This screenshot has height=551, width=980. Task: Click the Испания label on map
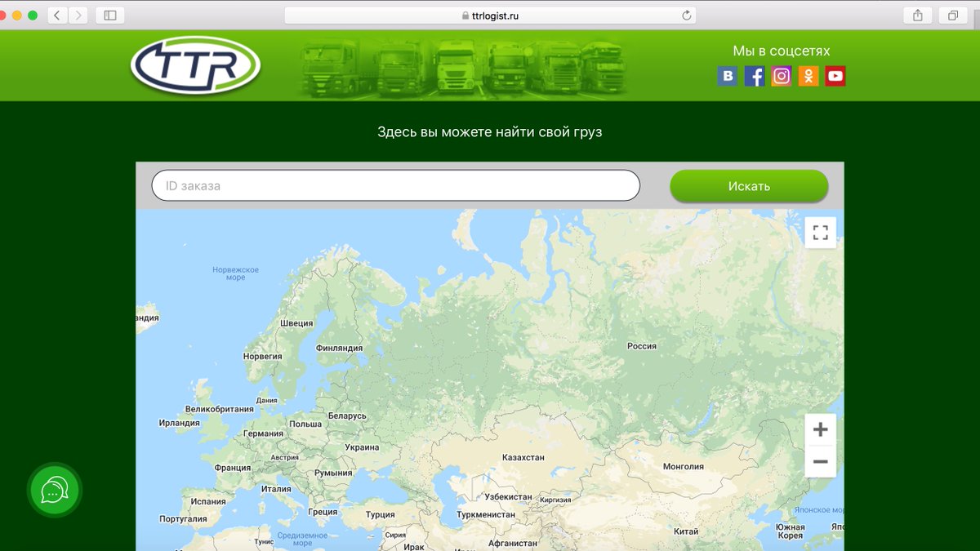point(208,502)
